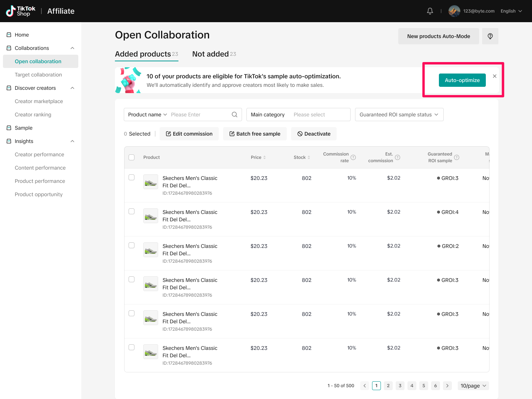The height and width of the screenshot is (399, 532).
Task: Click the Auto-optimize button
Action: (462, 80)
